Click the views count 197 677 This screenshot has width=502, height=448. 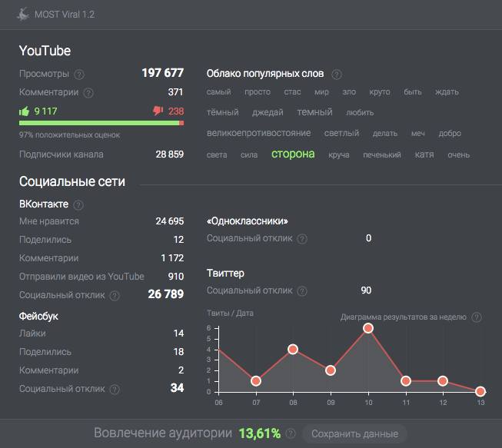coord(163,73)
